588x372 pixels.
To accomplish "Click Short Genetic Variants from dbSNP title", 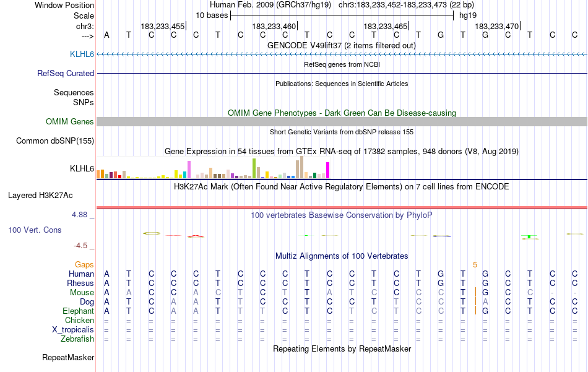I will point(342,132).
